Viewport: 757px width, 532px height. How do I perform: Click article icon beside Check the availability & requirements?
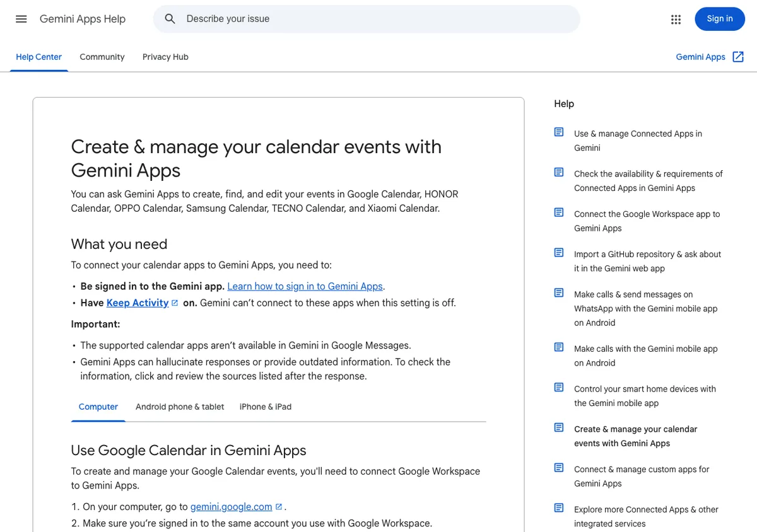559,173
